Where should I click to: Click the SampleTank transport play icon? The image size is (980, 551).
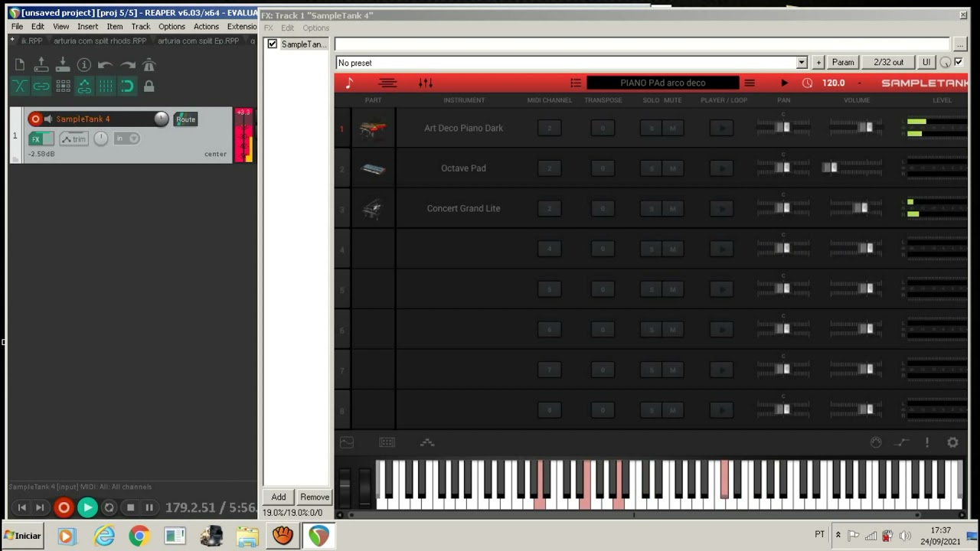tap(784, 83)
